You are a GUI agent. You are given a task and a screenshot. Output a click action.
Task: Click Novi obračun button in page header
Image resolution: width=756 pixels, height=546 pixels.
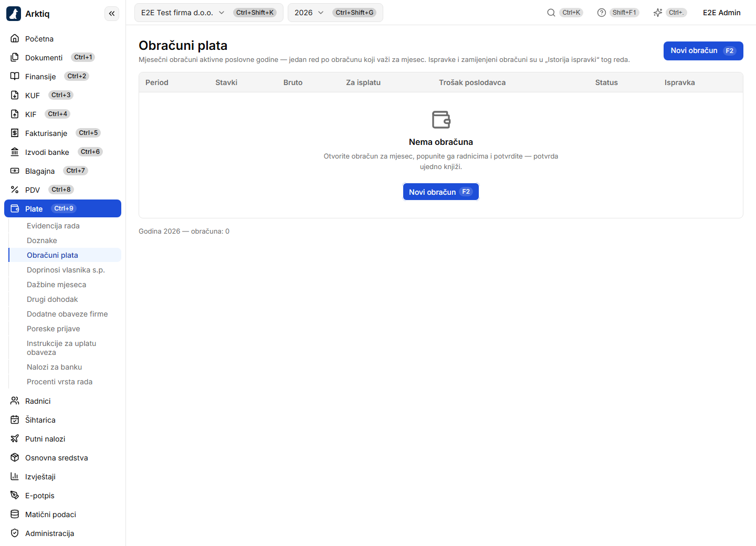[703, 51]
